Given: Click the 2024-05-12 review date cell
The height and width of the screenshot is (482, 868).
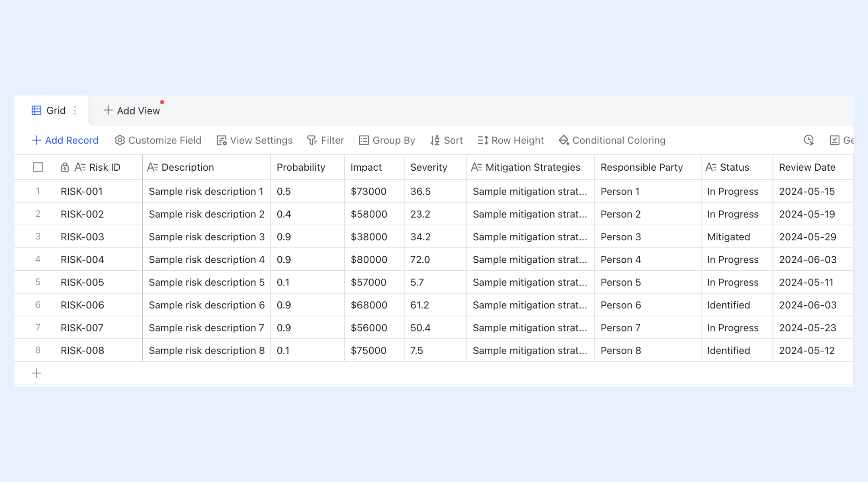Looking at the screenshot, I should (x=813, y=350).
